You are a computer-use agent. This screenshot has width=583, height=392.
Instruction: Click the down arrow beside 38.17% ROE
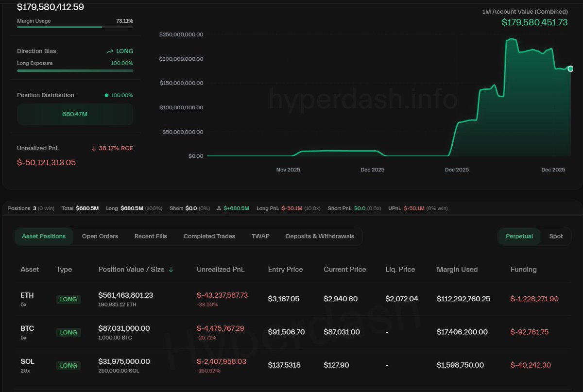tap(93, 148)
